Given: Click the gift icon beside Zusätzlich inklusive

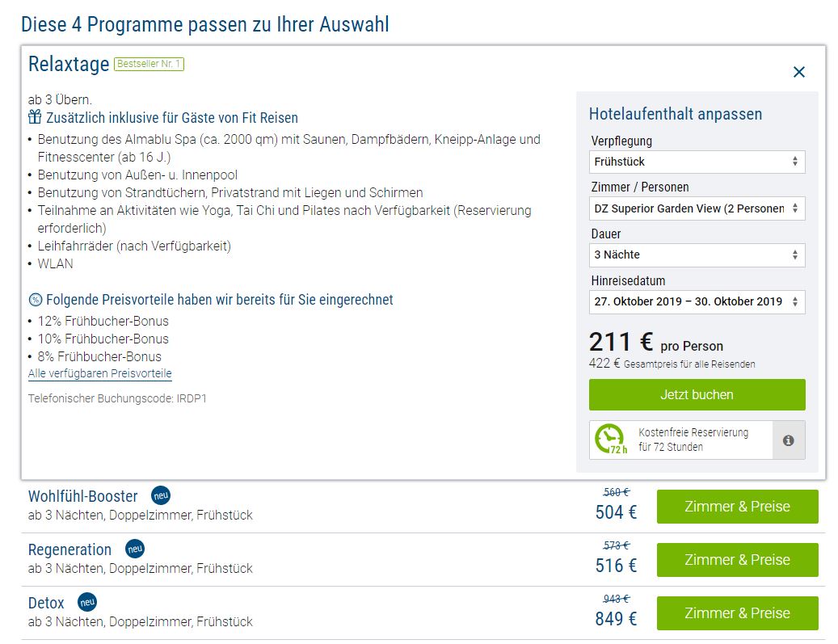Looking at the screenshot, I should (x=35, y=118).
